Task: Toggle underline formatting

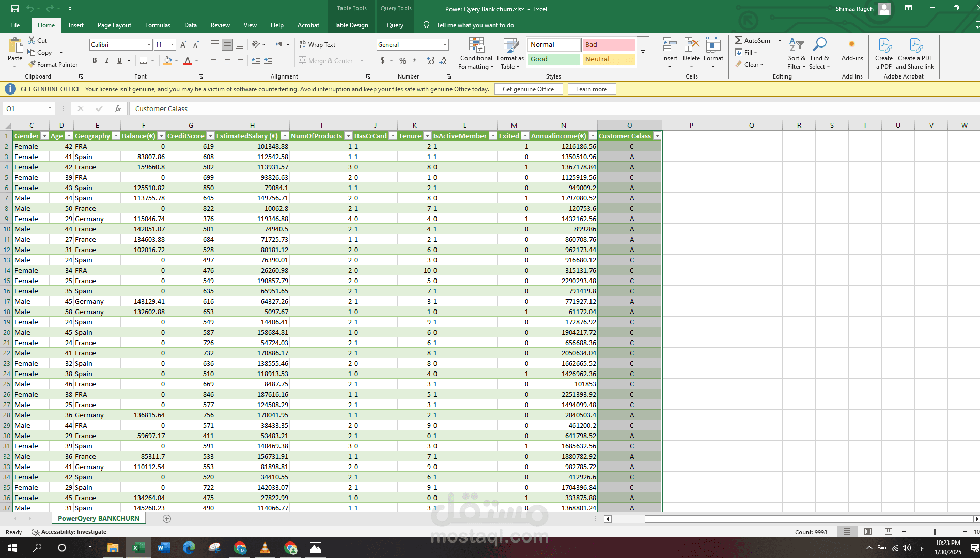Action: coord(119,60)
